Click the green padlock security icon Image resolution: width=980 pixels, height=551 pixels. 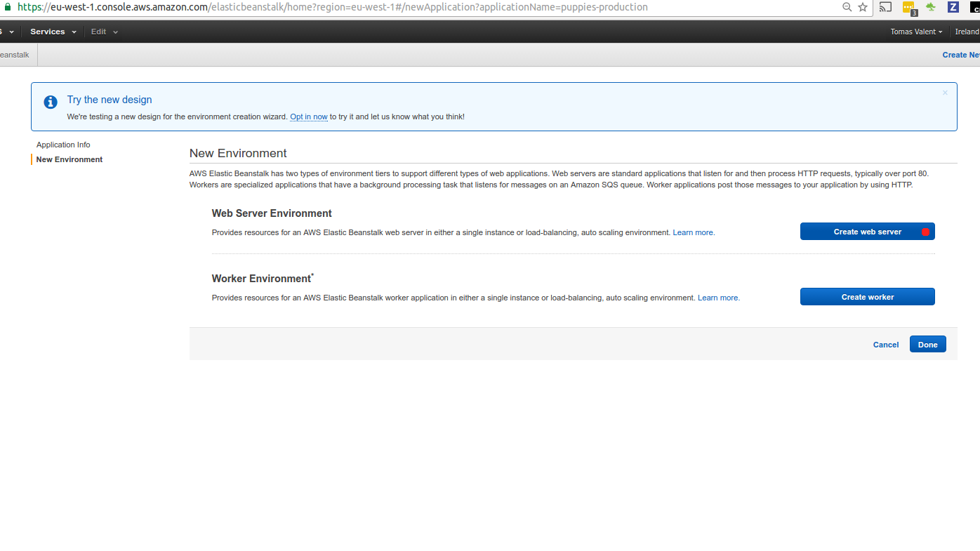(x=8, y=7)
